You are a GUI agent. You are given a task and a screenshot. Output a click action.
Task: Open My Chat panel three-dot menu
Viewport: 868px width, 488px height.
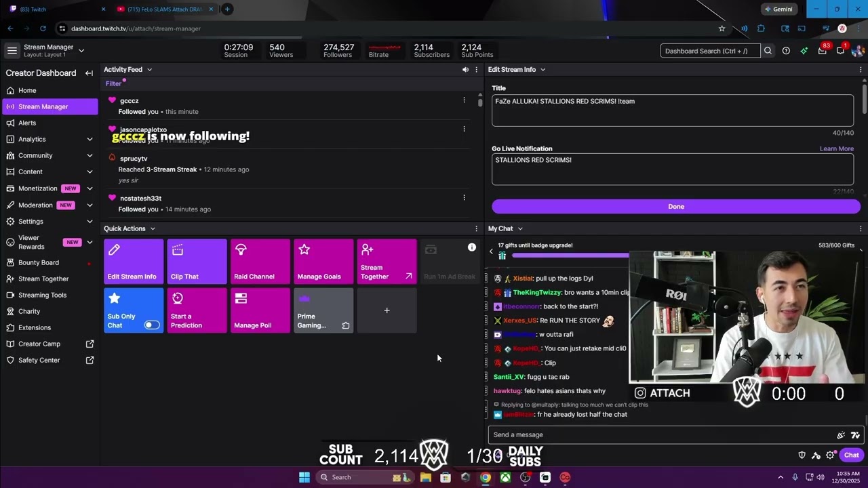(x=861, y=229)
